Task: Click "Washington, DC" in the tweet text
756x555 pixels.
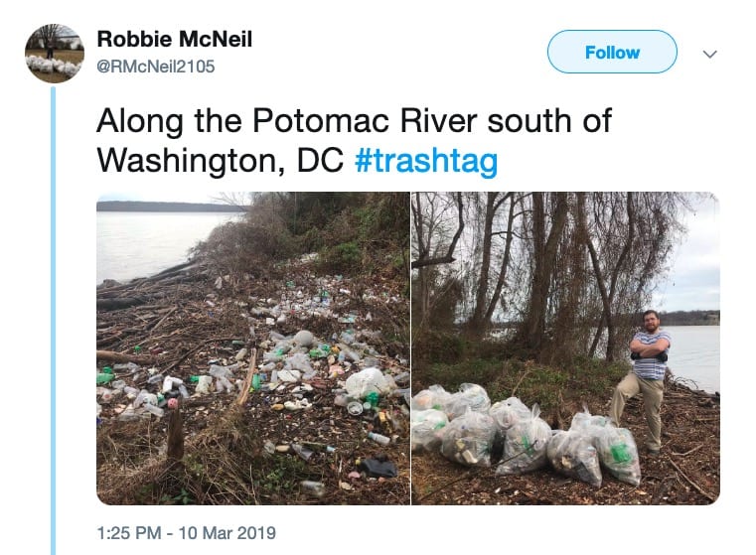Action: 220,161
